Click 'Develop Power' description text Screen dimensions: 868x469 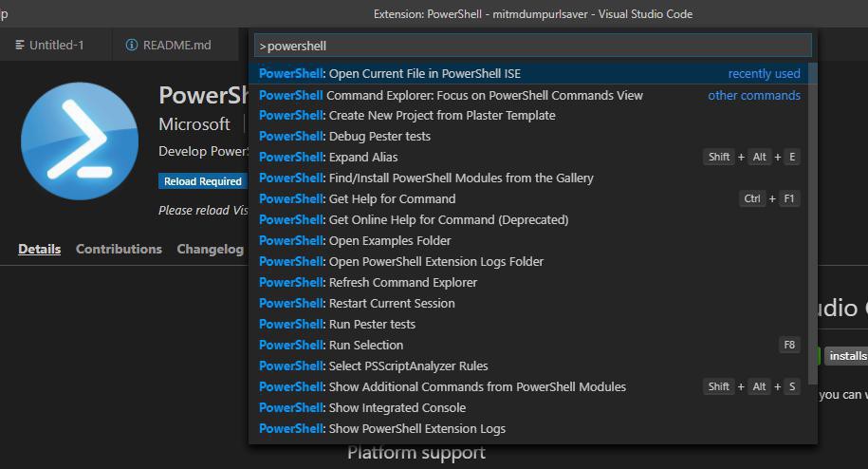click(x=204, y=151)
